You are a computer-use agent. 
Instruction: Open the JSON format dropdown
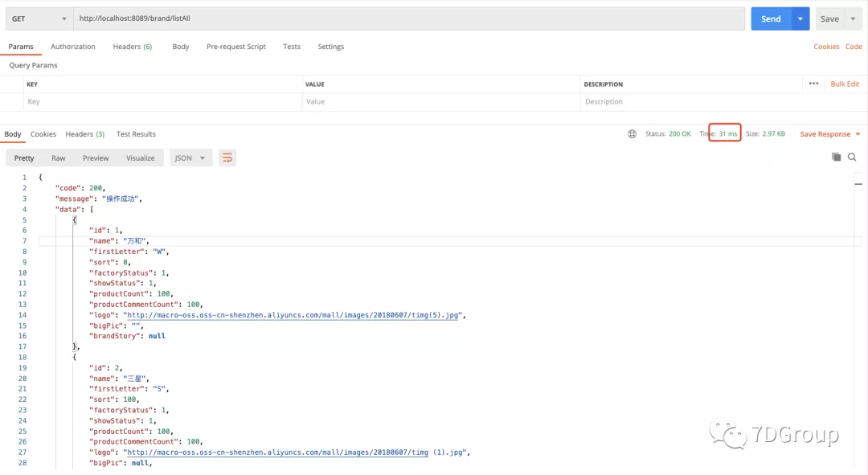click(x=190, y=158)
